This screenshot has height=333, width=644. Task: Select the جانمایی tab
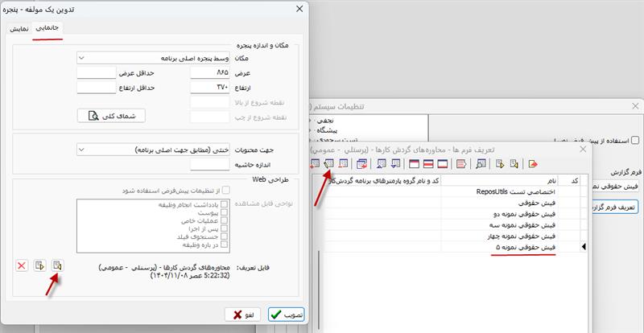coord(48,28)
